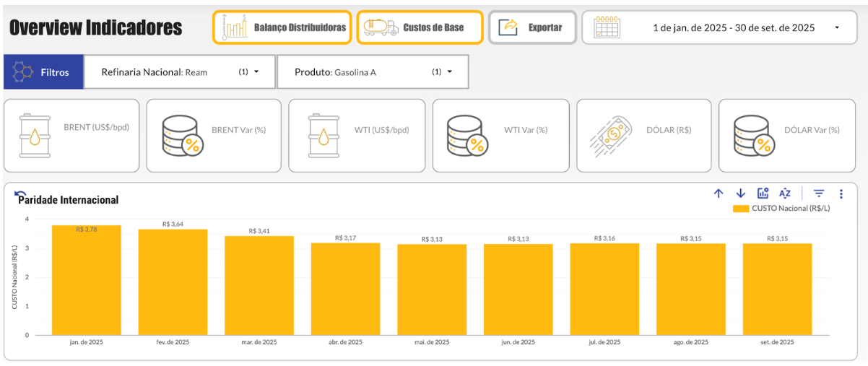Click the A-Z sort icon

point(785,193)
